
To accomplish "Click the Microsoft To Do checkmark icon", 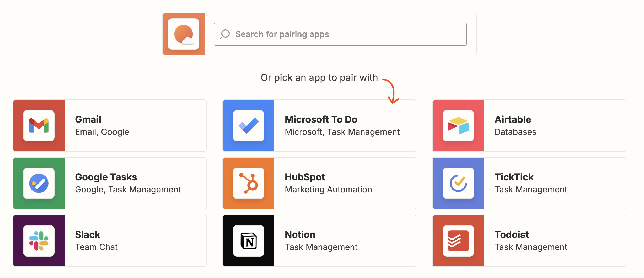I will 248,126.
